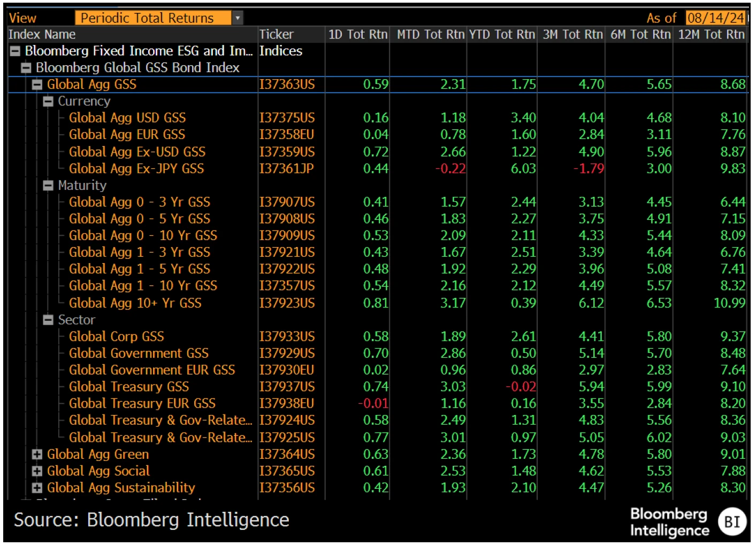
Task: Click ticker I37924US
Action: 287,420
